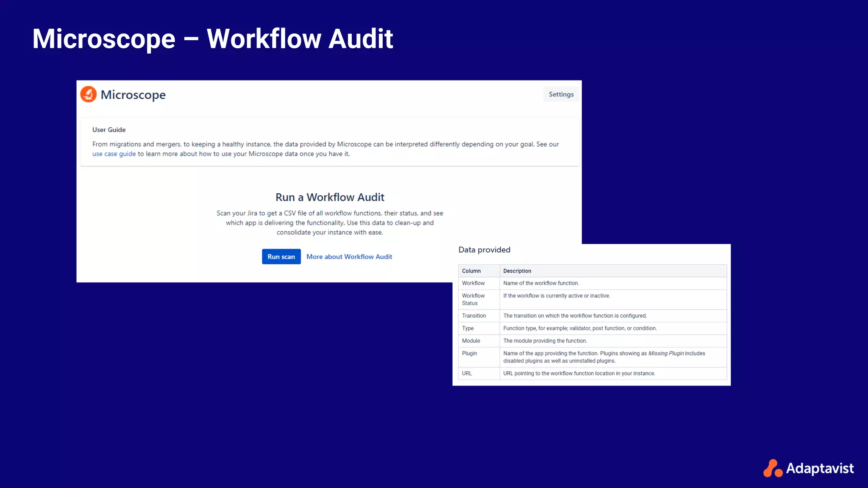Select the User Guide heading
The height and width of the screenshot is (488, 868).
coord(109,130)
